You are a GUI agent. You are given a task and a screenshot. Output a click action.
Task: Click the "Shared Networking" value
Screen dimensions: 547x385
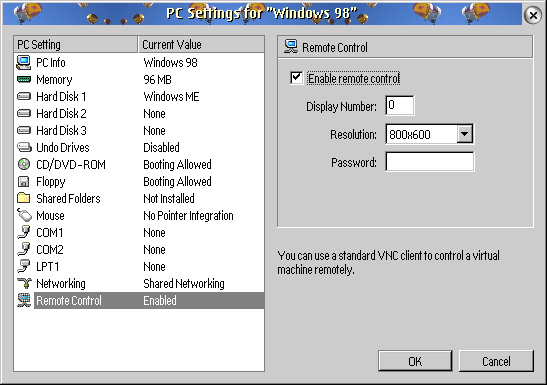coord(184,283)
